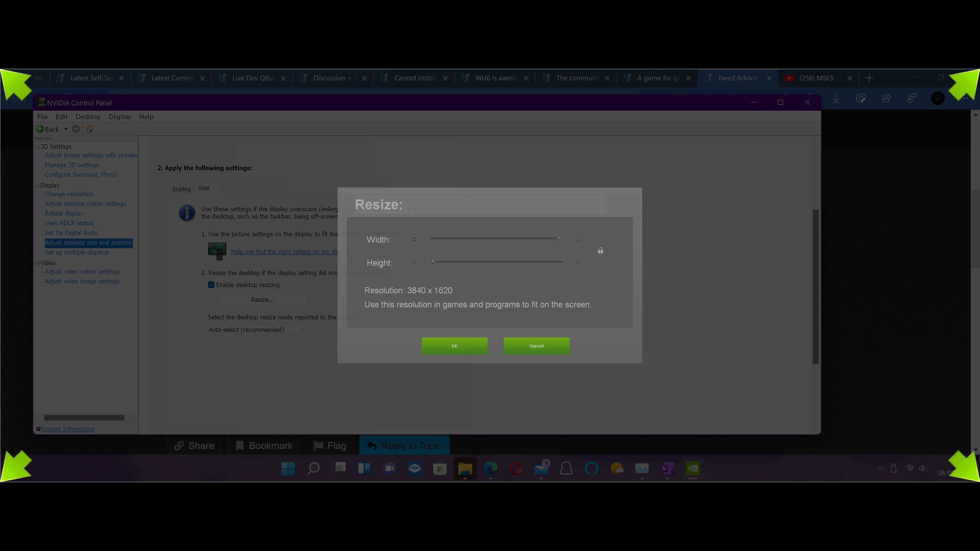Click Flag on the forum page
The width and height of the screenshot is (980, 551).
pyautogui.click(x=329, y=445)
